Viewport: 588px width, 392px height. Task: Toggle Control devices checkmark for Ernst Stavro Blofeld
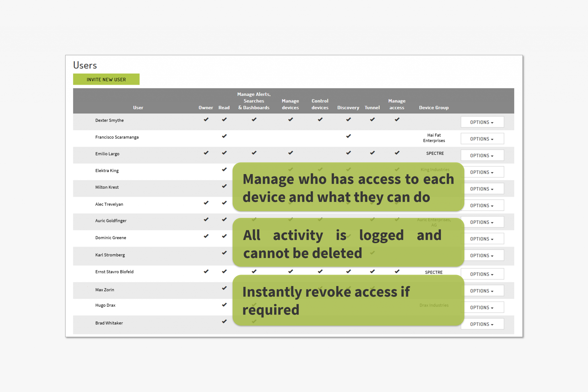[x=320, y=271]
